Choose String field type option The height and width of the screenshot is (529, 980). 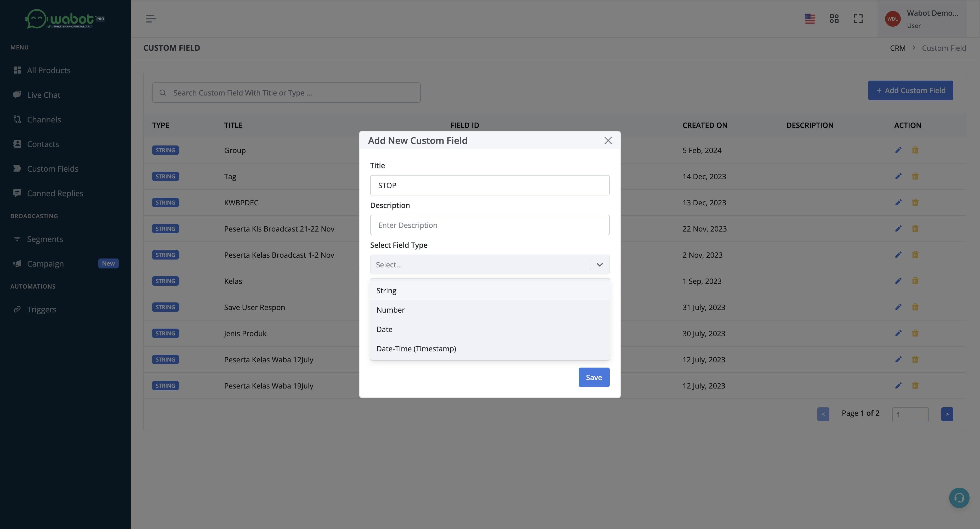(x=490, y=290)
